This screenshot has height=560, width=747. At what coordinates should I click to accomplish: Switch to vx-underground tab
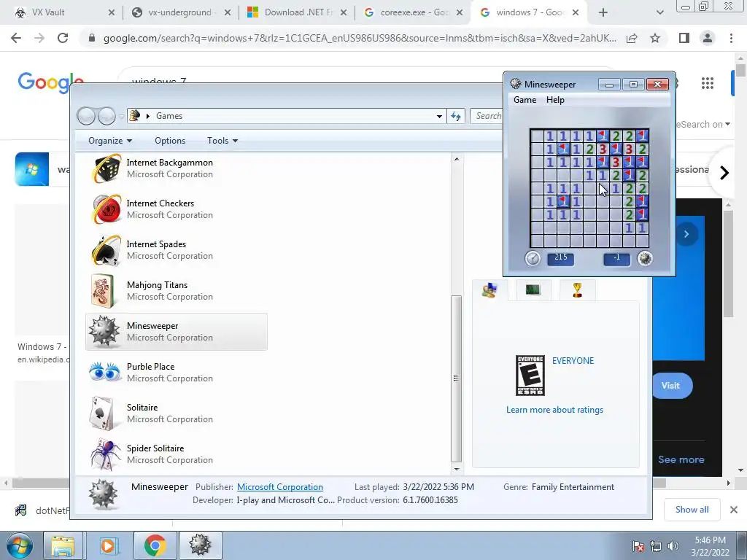(x=181, y=12)
